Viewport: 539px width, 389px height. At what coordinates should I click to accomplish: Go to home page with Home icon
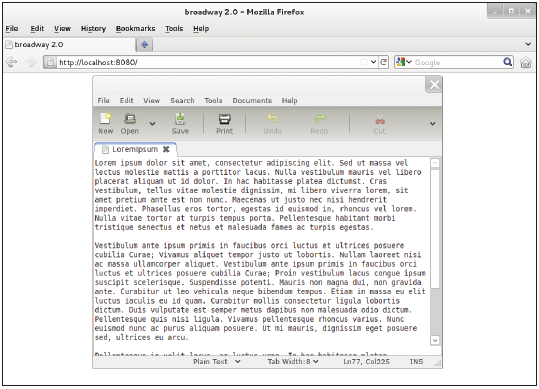pos(526,63)
